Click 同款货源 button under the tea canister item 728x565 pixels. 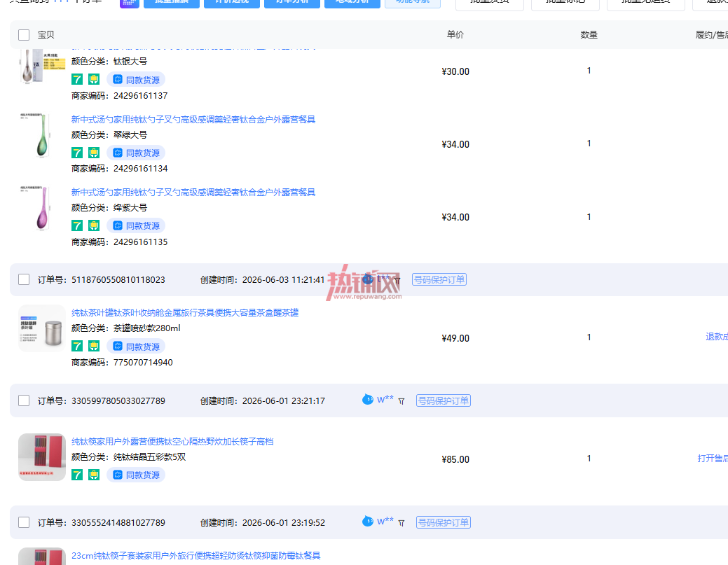pyautogui.click(x=136, y=346)
